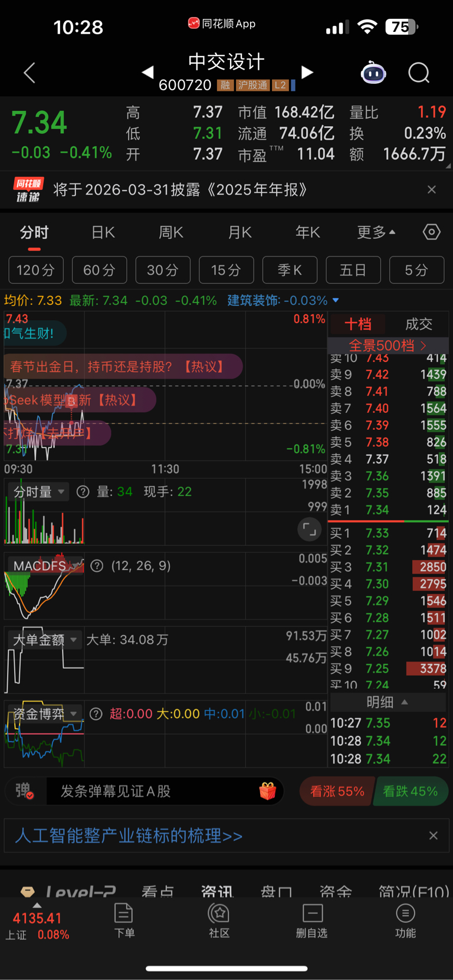The width and height of the screenshot is (453, 980).
Task: Select the 日K chart tab
Action: [103, 232]
